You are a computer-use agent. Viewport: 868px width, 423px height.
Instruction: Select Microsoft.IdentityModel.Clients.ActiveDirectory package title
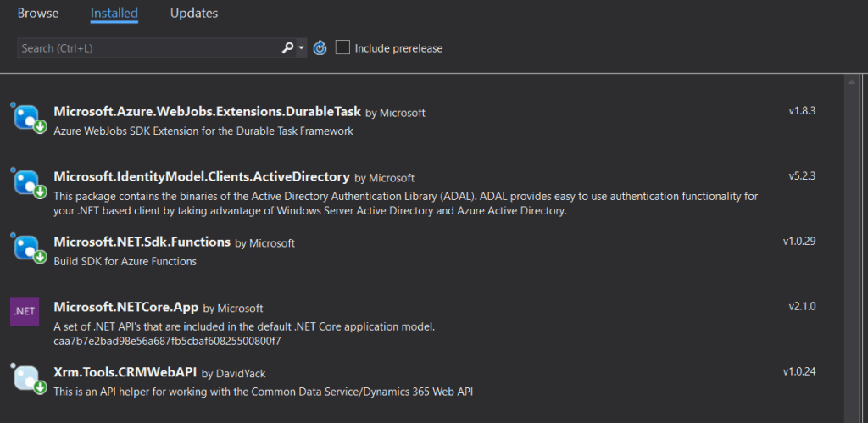point(202,177)
